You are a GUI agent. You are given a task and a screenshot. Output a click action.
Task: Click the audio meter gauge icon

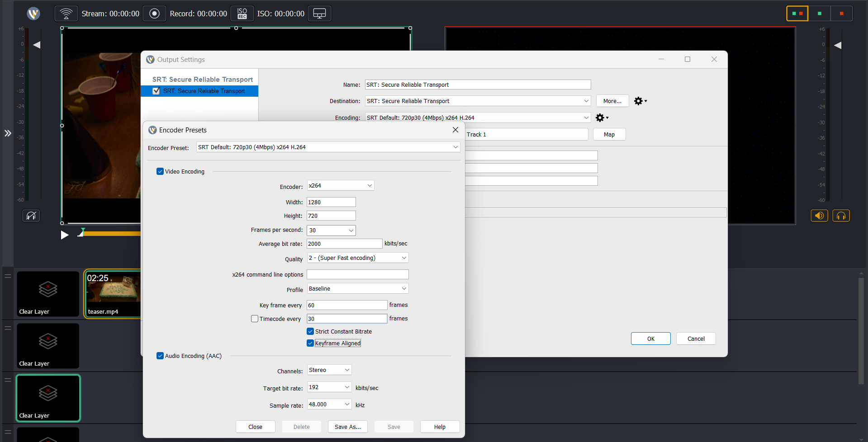(x=31, y=216)
